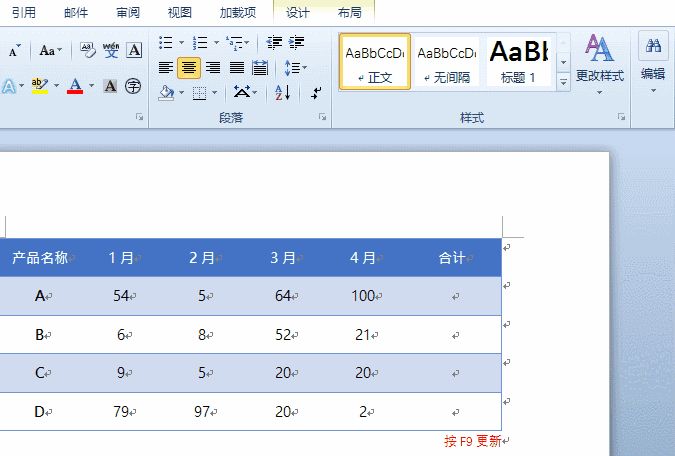Apply red font color
Viewport: 675px width, 456px height.
[75, 86]
